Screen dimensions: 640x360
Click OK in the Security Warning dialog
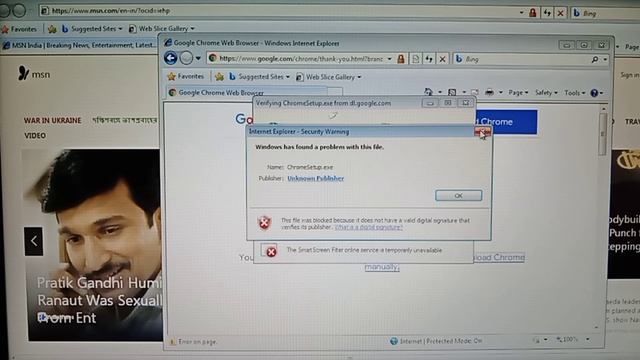pos(458,196)
